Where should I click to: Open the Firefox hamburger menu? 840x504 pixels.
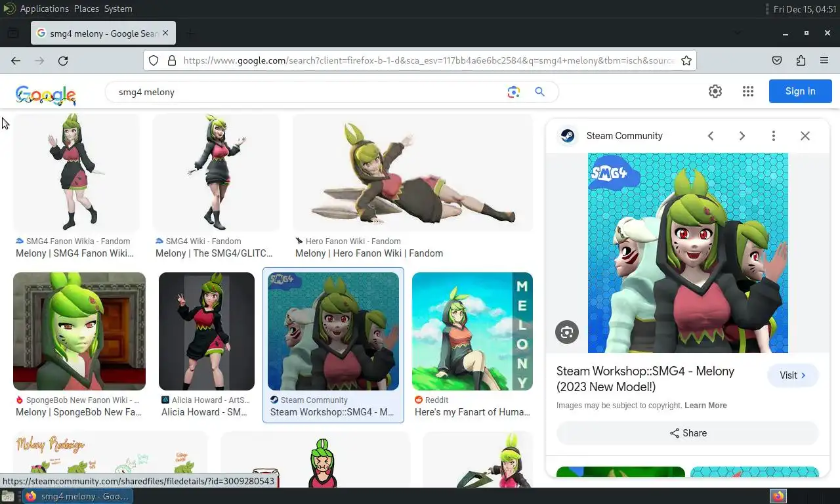pyautogui.click(x=824, y=60)
